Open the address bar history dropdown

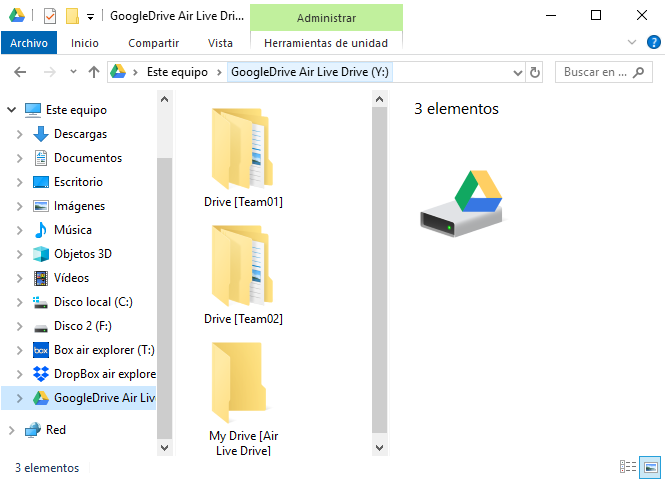point(517,73)
